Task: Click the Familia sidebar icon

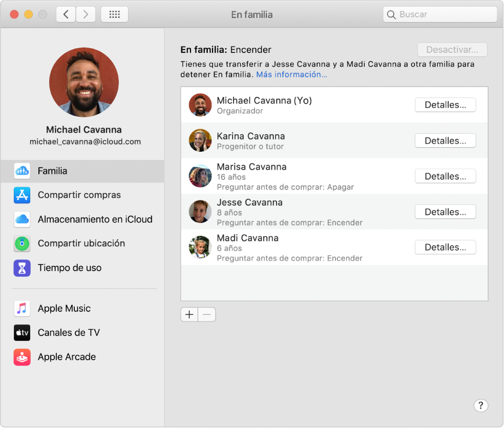Action: pos(22,171)
